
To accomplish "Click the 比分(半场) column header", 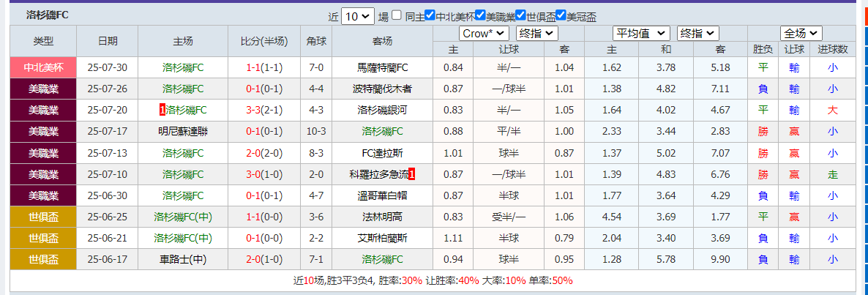I will 263,41.
